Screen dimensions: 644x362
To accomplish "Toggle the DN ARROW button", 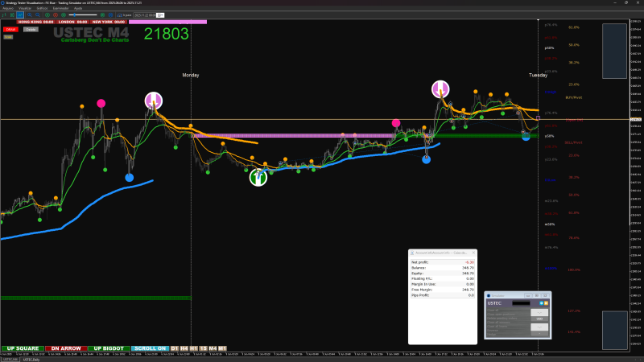I will tap(66, 348).
